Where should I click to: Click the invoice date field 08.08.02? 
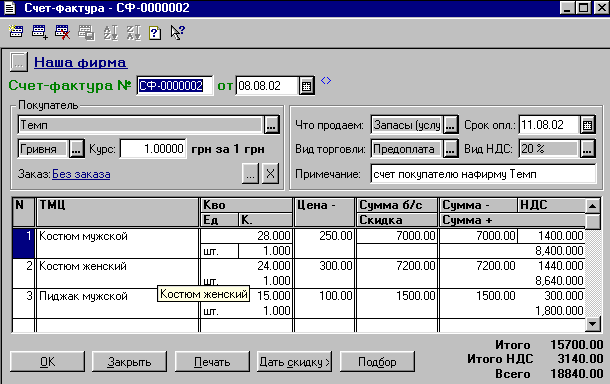point(267,86)
